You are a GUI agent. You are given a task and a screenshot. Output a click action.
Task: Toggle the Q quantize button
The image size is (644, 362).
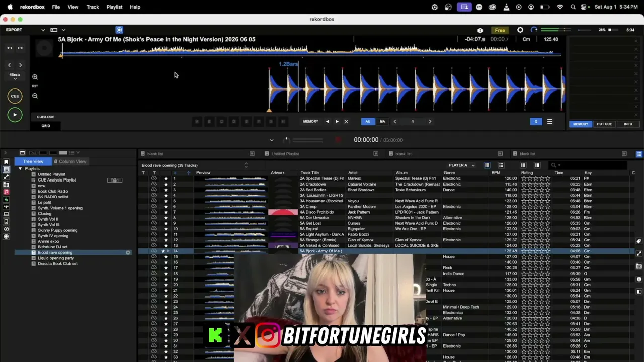click(536, 121)
